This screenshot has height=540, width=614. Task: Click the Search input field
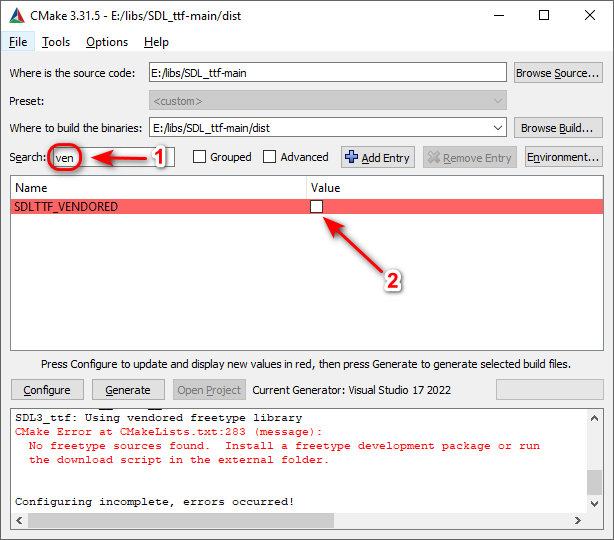(112, 157)
